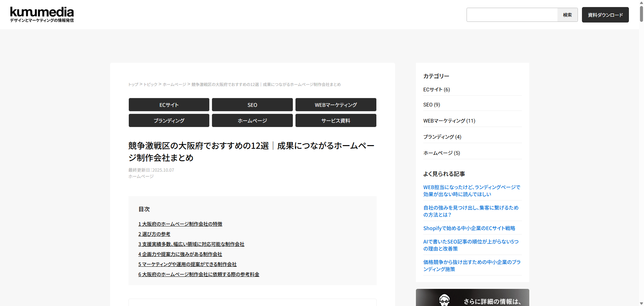Read the Shopify ECサイト戦略 article
The width and height of the screenshot is (644, 306).
[x=469, y=228]
